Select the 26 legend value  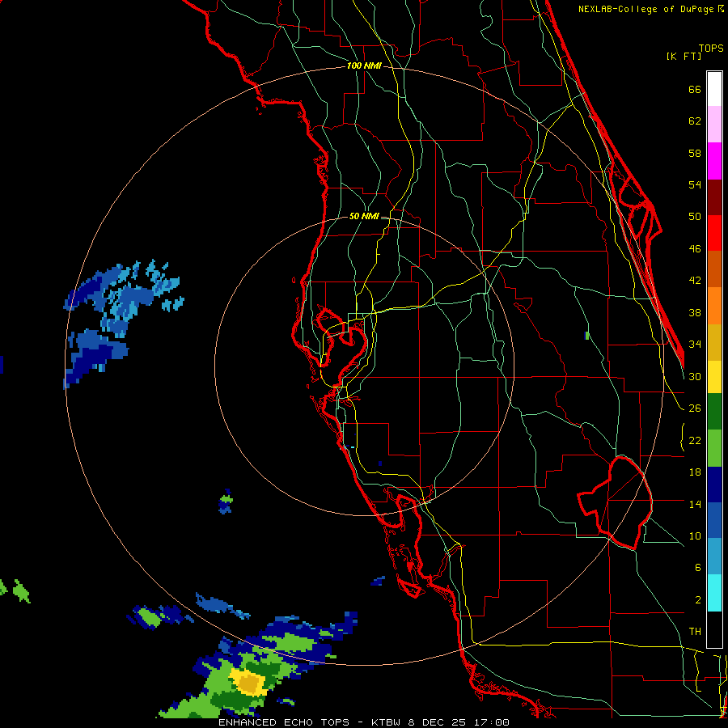click(695, 408)
